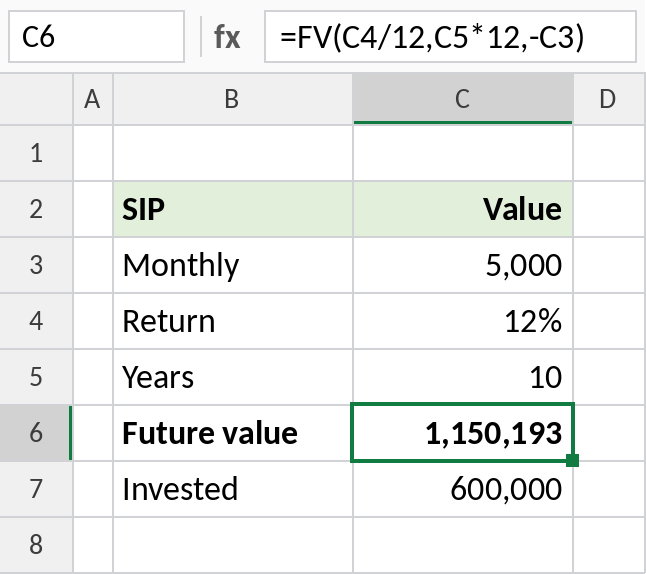The image size is (646, 574).
Task: Click the 'Monthly' label cell
Action: (233, 265)
